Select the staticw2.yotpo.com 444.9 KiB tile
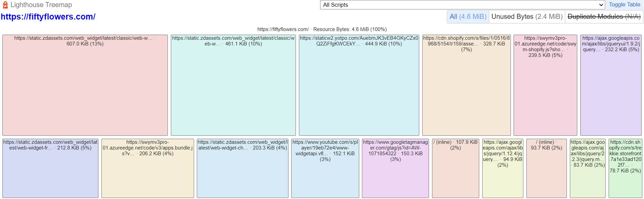Screen dimensions: 644x199 (x=359, y=85)
